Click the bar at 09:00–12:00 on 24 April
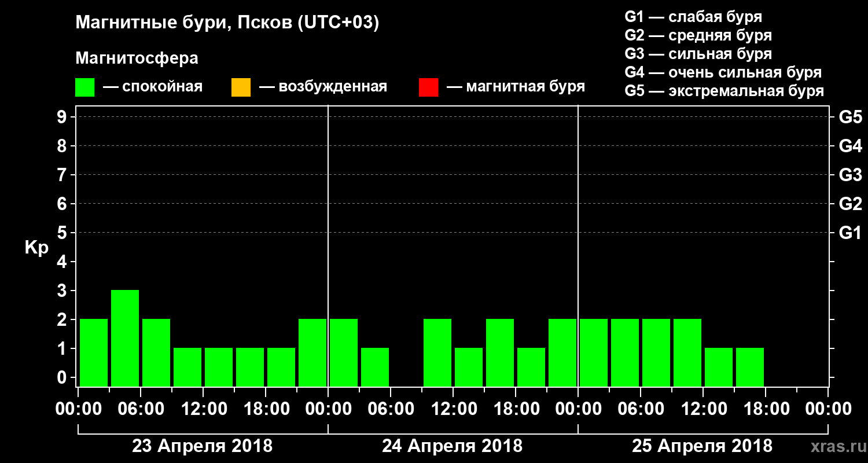The height and width of the screenshot is (463, 868). [x=437, y=352]
